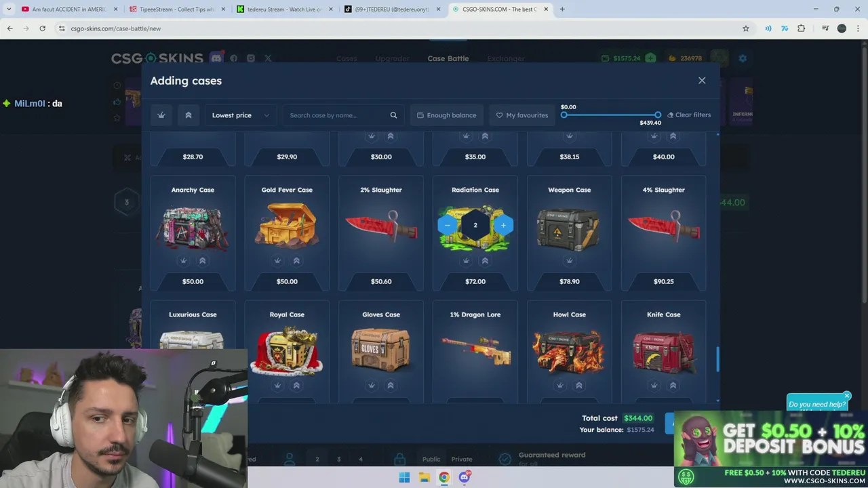Click the minimum price slider handle at $0.00
The width and height of the screenshot is (868, 488).
point(564,115)
